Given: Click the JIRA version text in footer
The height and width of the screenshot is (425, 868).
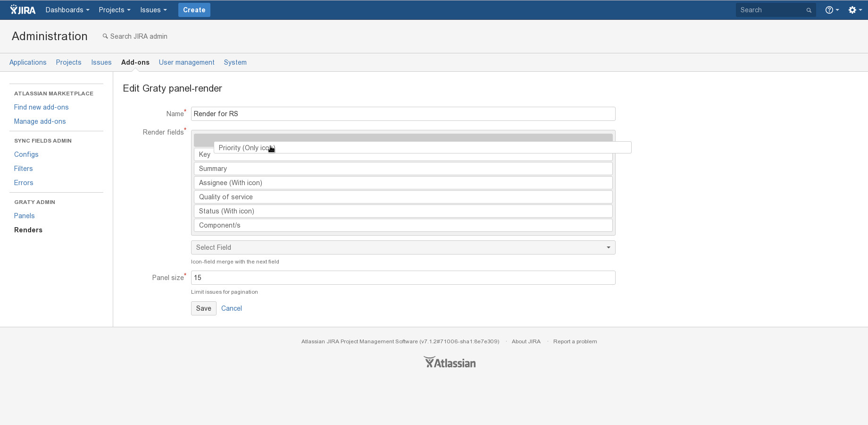Looking at the screenshot, I should 400,341.
